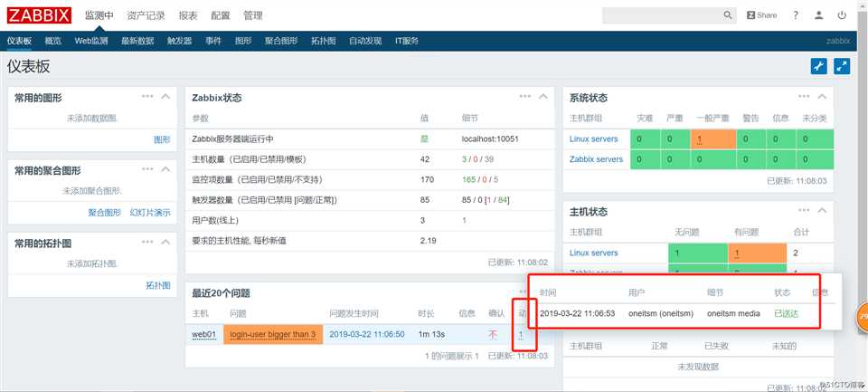The image size is (868, 392).
Task: Click the web01 host link
Action: pos(203,334)
